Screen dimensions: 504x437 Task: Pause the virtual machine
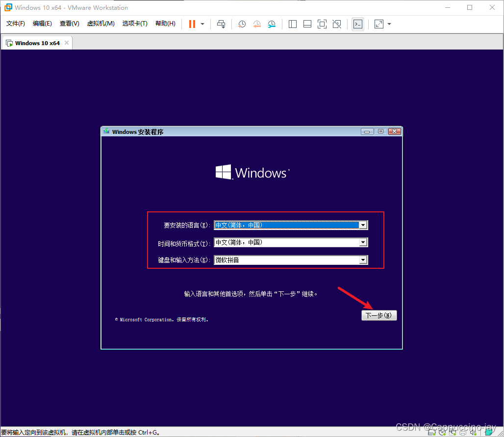pyautogui.click(x=192, y=24)
